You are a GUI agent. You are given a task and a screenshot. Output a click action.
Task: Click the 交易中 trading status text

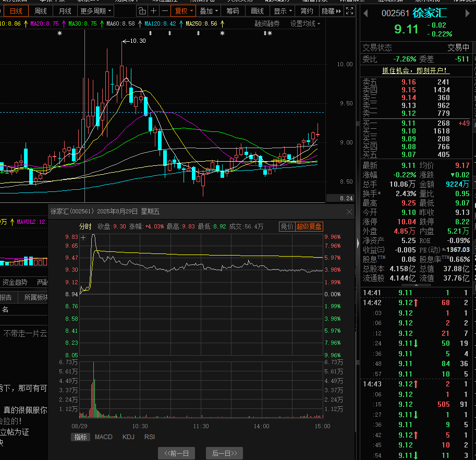(458, 47)
